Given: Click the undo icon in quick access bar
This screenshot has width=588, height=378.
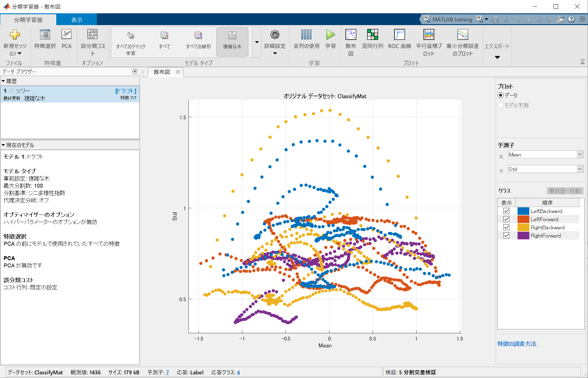Looking at the screenshot, I should [539, 19].
